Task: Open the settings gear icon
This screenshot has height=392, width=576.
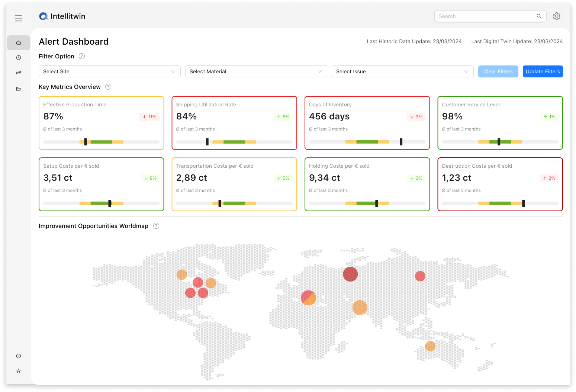Action: point(556,16)
